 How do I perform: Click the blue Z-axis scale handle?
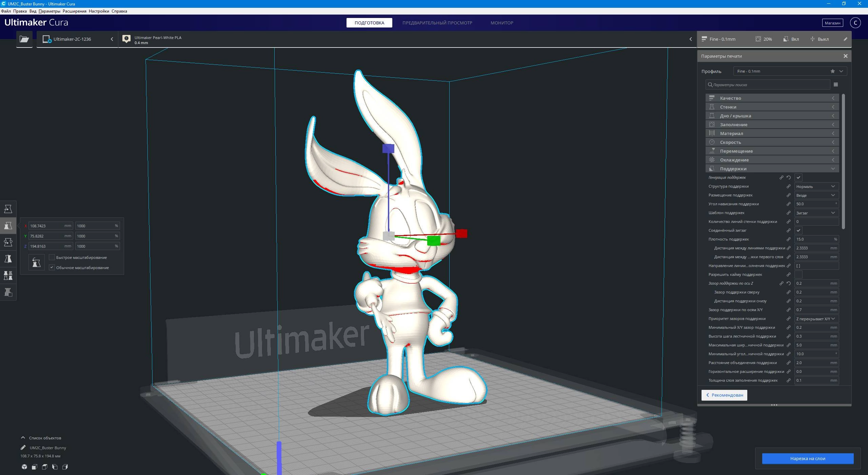(388, 148)
